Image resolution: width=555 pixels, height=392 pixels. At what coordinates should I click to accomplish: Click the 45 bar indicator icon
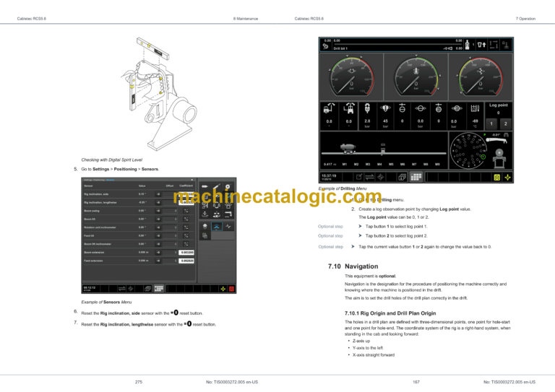pos(385,108)
